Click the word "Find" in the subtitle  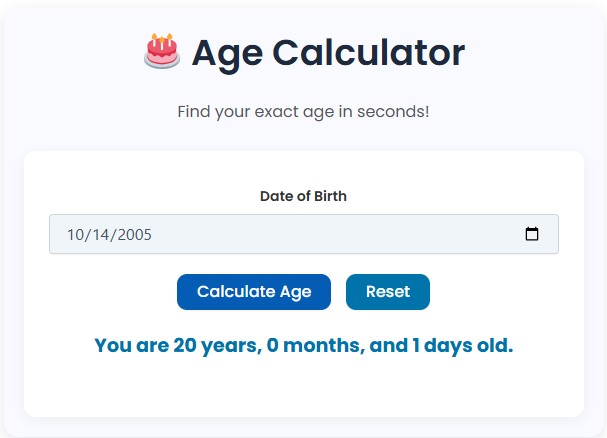click(195, 111)
